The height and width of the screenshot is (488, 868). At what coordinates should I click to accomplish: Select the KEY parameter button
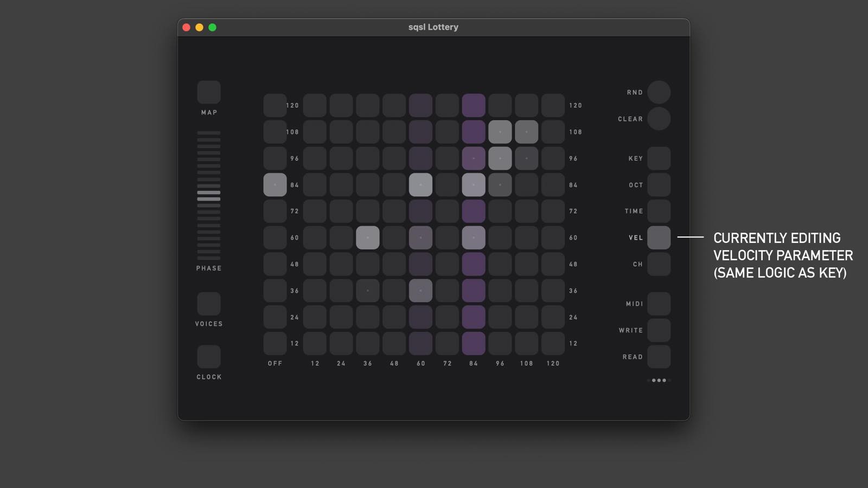pyautogui.click(x=659, y=158)
